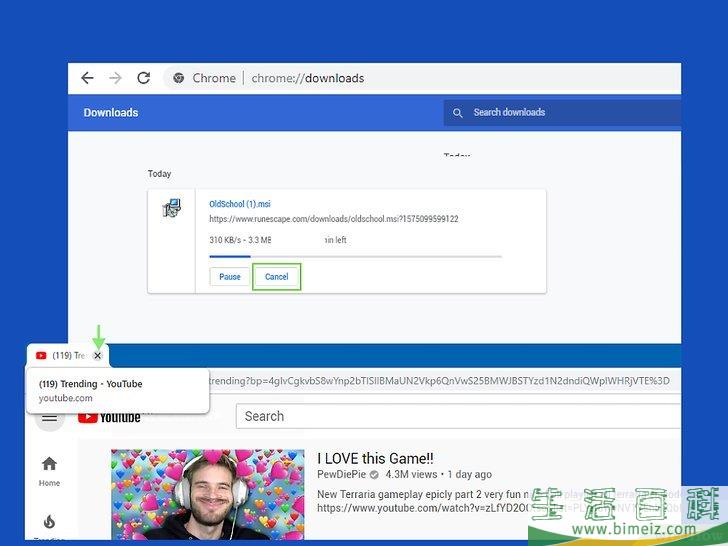Click the download progress bar
The height and width of the screenshot is (546, 728).
355,256
